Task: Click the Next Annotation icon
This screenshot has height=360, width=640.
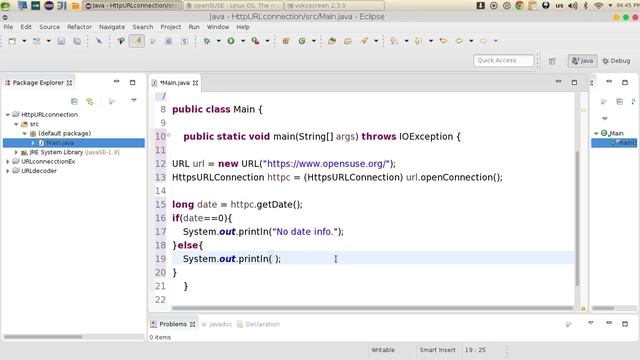Action: pos(394,41)
